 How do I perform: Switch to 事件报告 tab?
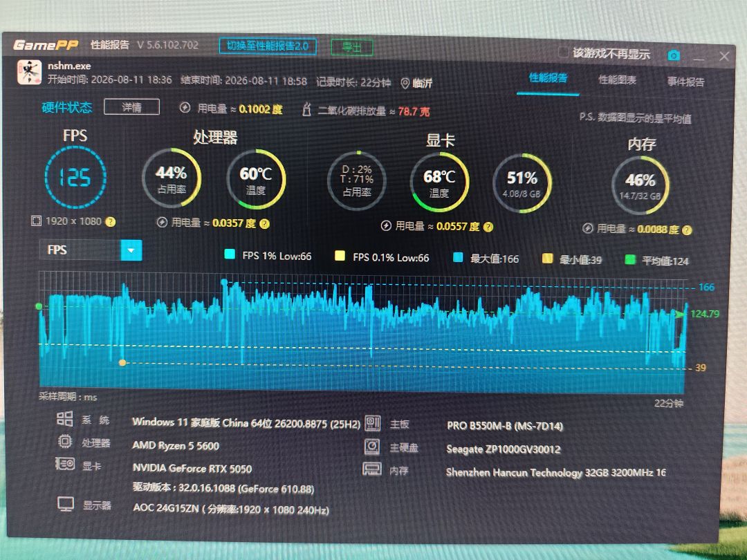pyautogui.click(x=685, y=82)
